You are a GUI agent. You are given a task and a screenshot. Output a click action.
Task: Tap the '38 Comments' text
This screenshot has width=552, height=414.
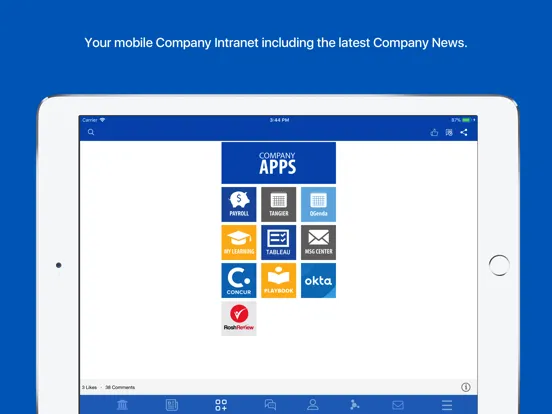click(x=120, y=387)
